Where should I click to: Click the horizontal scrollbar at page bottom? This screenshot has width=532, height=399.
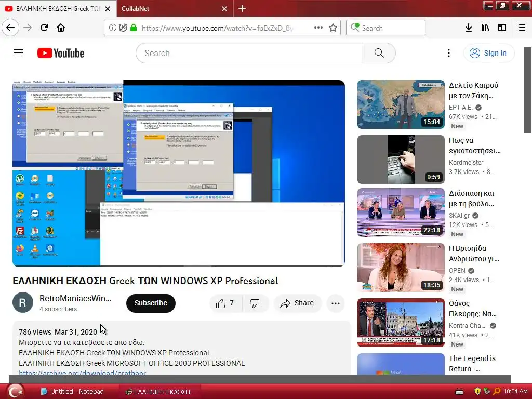pyautogui.click(x=260, y=379)
